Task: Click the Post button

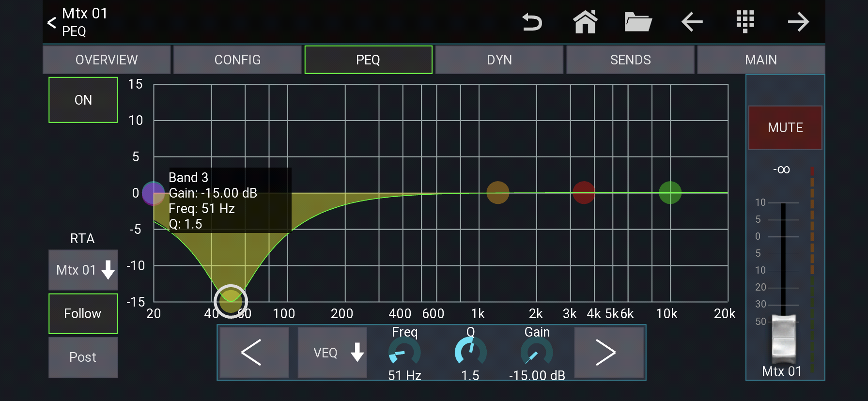Action: [x=83, y=357]
